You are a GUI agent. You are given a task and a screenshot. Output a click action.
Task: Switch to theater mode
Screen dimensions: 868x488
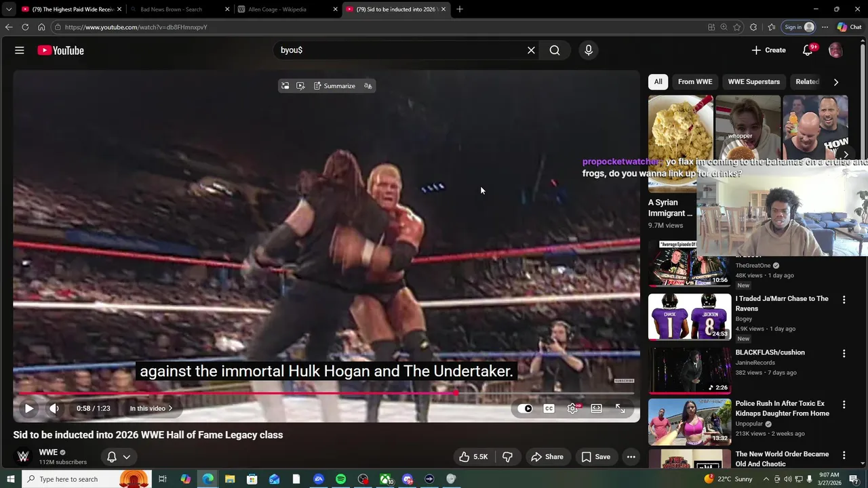[596, 408]
